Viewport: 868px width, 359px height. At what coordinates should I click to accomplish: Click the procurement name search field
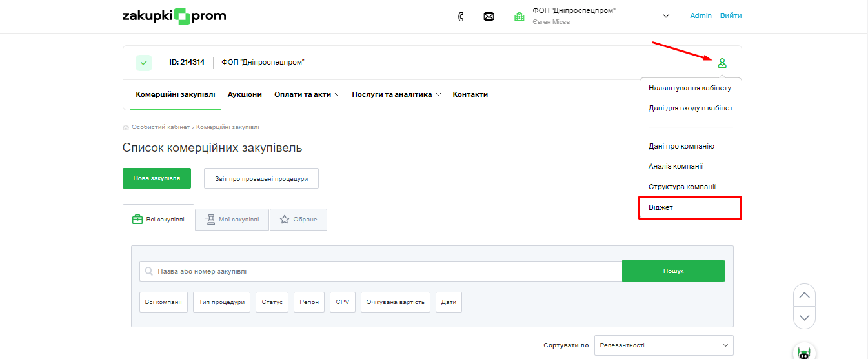[x=381, y=271]
